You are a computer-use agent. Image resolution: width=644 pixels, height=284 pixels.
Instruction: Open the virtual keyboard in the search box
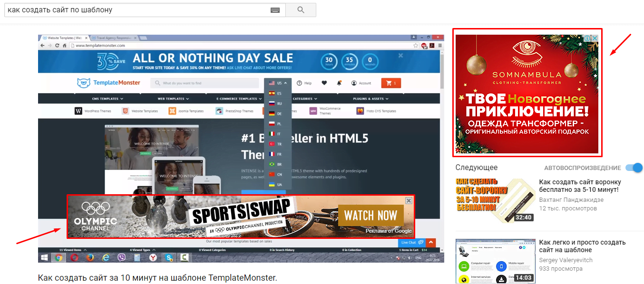pos(275,10)
